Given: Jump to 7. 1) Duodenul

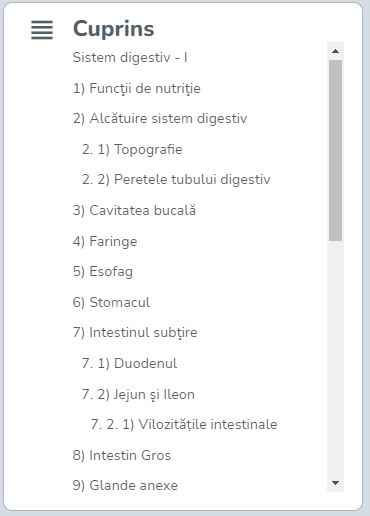Looking at the screenshot, I should pyautogui.click(x=129, y=363).
